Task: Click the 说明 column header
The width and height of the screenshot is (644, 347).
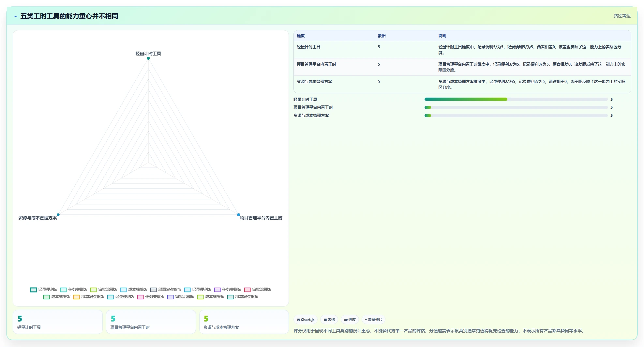Action: click(442, 36)
